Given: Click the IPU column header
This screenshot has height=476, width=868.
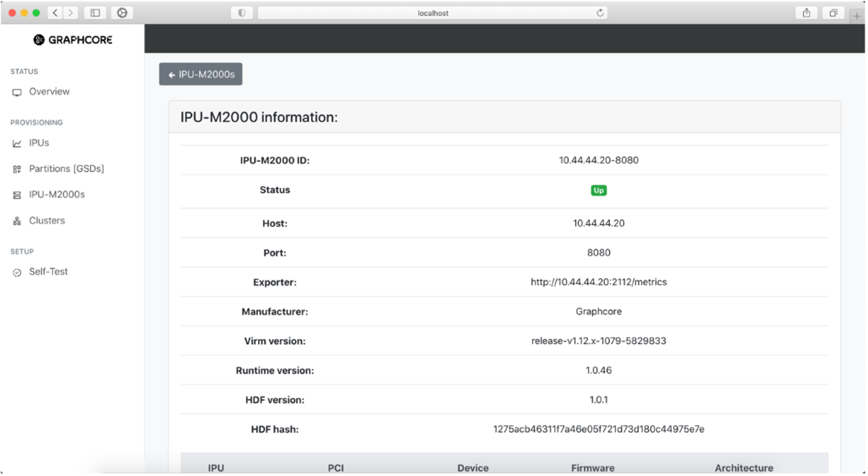Looking at the screenshot, I should (216, 468).
